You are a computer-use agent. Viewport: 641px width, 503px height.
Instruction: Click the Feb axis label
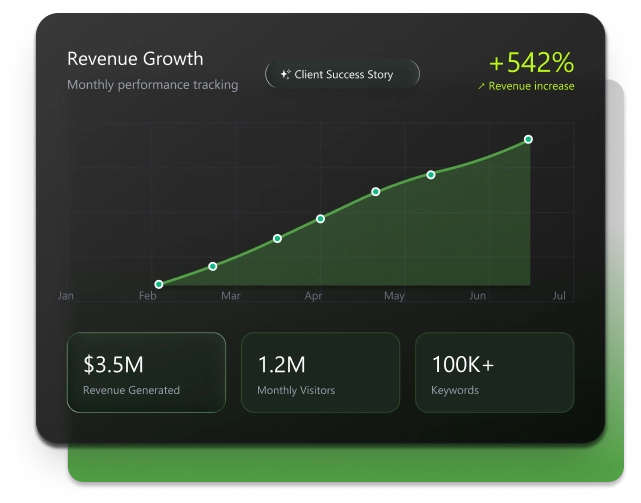148,296
